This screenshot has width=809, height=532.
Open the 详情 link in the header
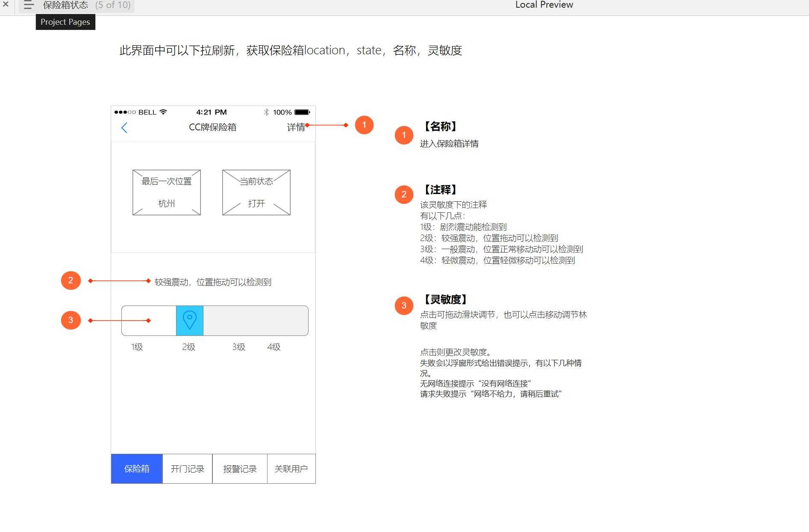tap(297, 127)
